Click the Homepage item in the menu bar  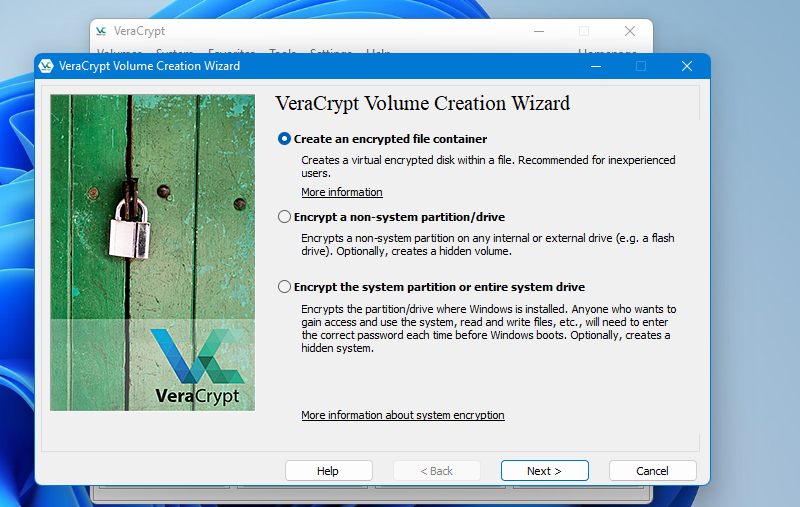coord(607,52)
